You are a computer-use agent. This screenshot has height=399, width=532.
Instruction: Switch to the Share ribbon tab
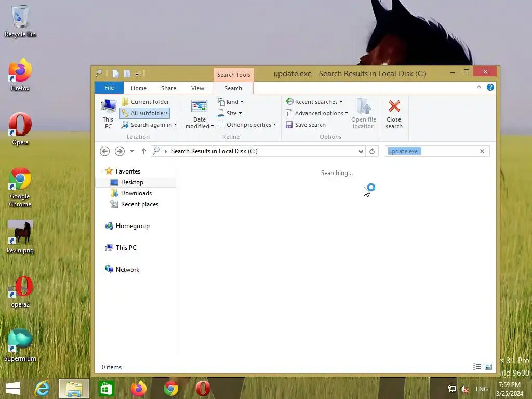[168, 88]
